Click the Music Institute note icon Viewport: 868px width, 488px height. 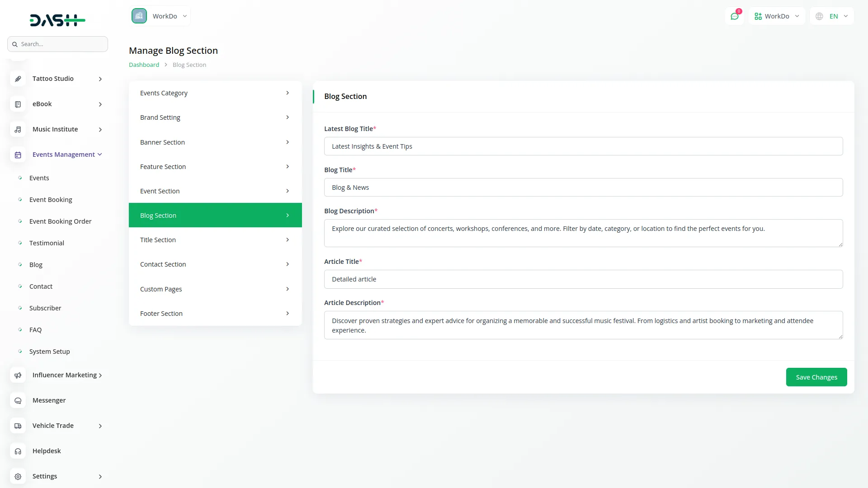tap(18, 130)
